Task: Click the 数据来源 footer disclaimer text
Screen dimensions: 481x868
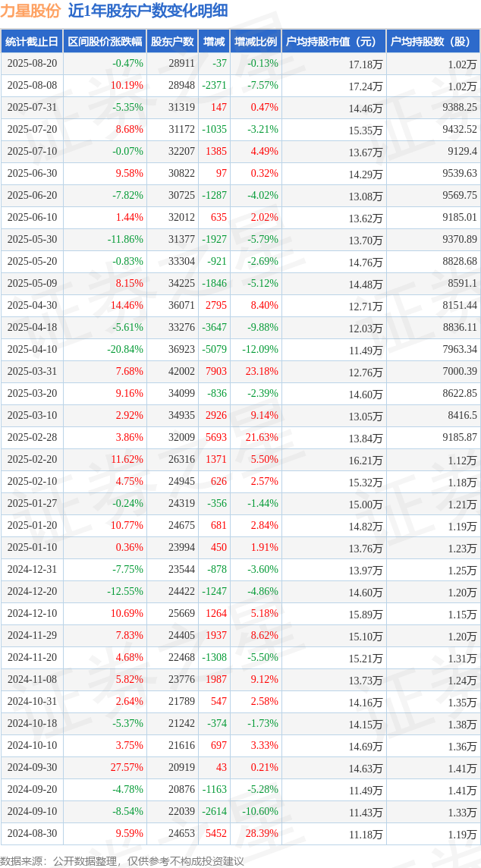Action: [x=122, y=861]
